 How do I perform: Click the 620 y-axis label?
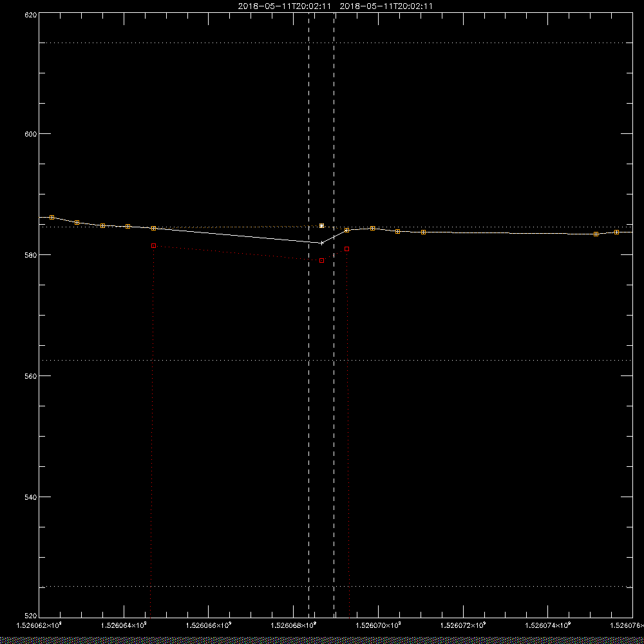(x=31, y=15)
